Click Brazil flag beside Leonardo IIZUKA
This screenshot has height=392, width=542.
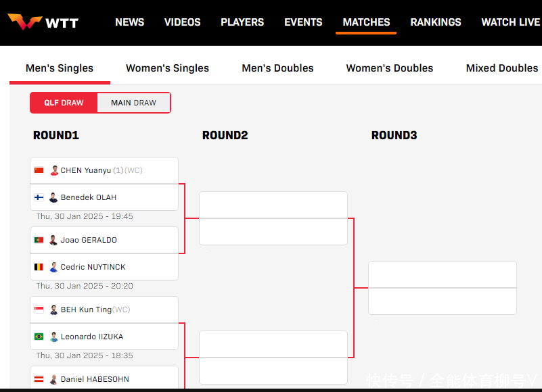(x=39, y=337)
